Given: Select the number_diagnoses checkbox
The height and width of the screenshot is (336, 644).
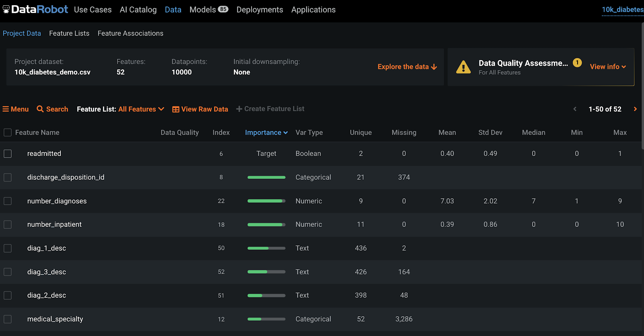Looking at the screenshot, I should coord(8,201).
